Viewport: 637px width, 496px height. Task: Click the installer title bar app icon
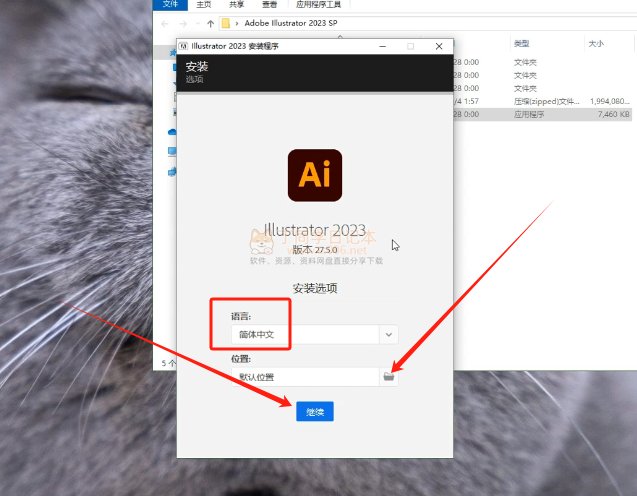184,46
